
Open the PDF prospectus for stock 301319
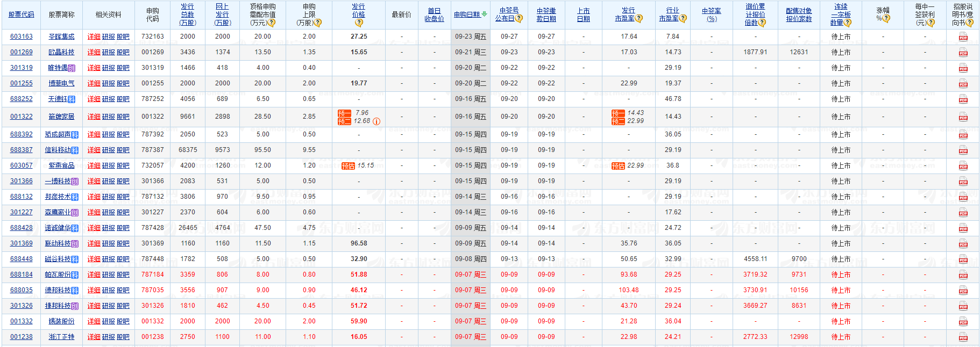(963, 68)
